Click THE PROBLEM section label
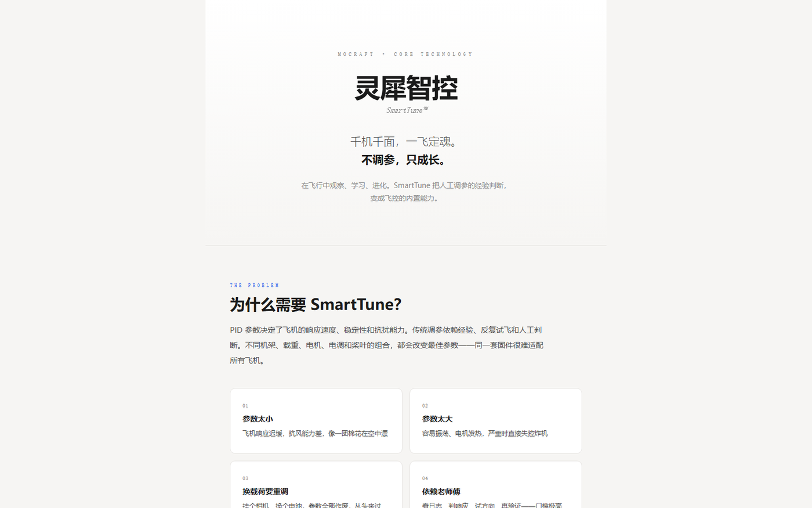812x508 pixels. click(254, 285)
